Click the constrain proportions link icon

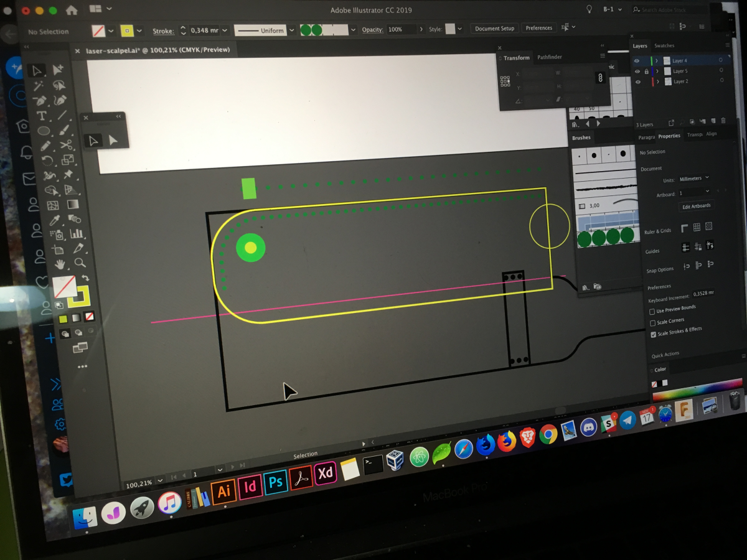point(600,78)
